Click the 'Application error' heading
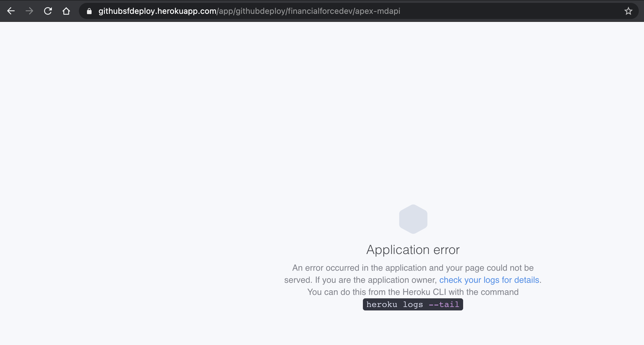 [413, 250]
